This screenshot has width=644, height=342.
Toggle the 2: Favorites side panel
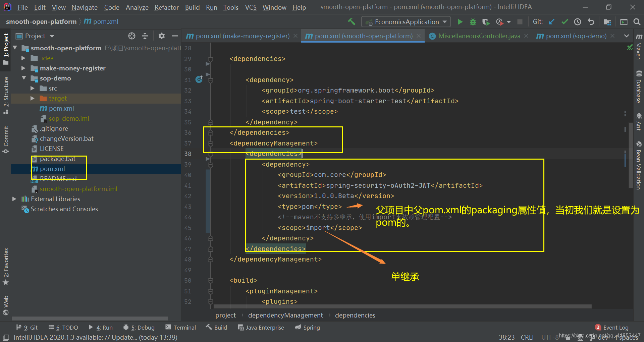[6, 267]
